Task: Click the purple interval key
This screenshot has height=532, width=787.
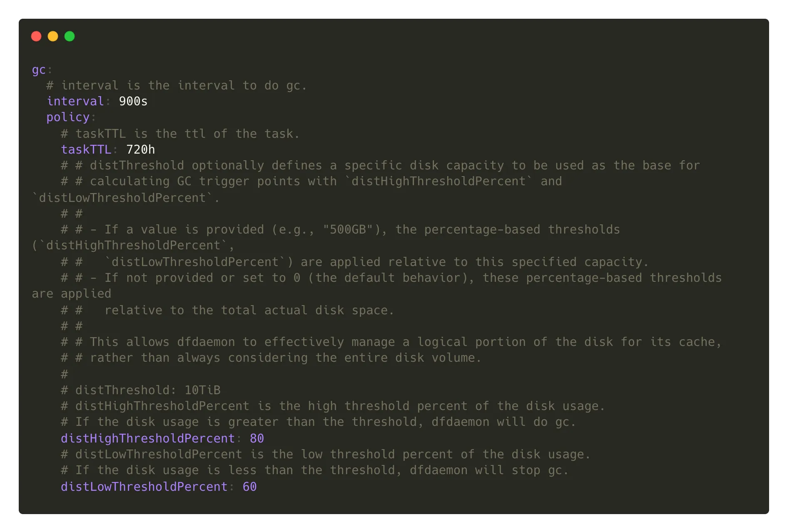Action: (75, 101)
